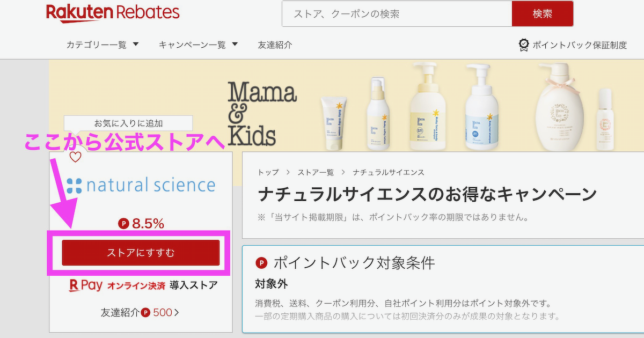Expand the カテゴリー一覧 dropdown
The width and height of the screenshot is (644, 338).
(103, 45)
